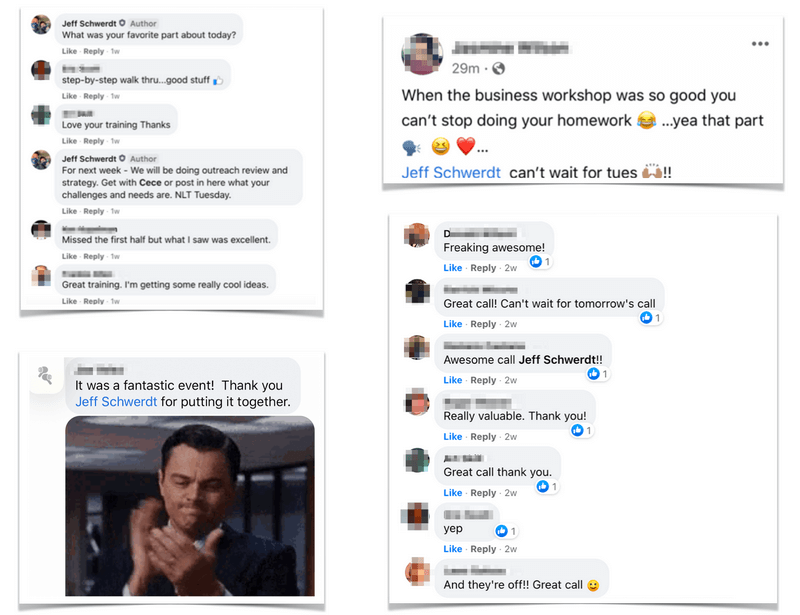Like the 'yep' comment
The height and width of the screenshot is (615, 800).
coord(453,549)
